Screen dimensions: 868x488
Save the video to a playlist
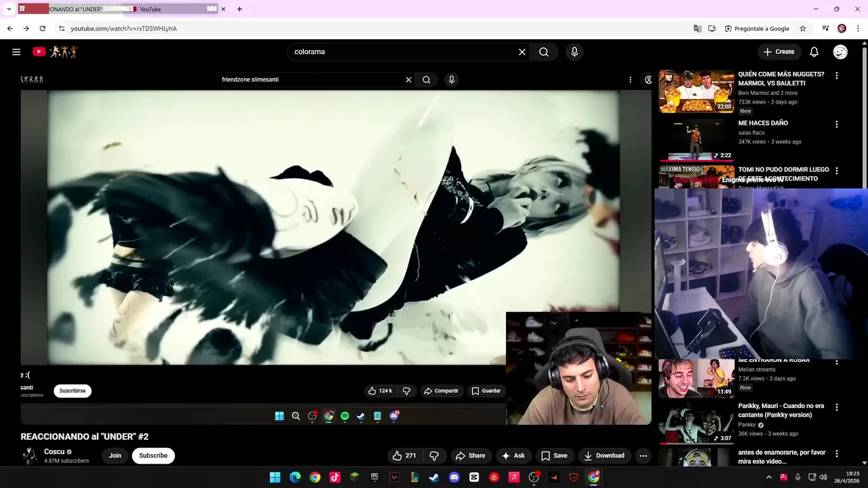click(554, 455)
